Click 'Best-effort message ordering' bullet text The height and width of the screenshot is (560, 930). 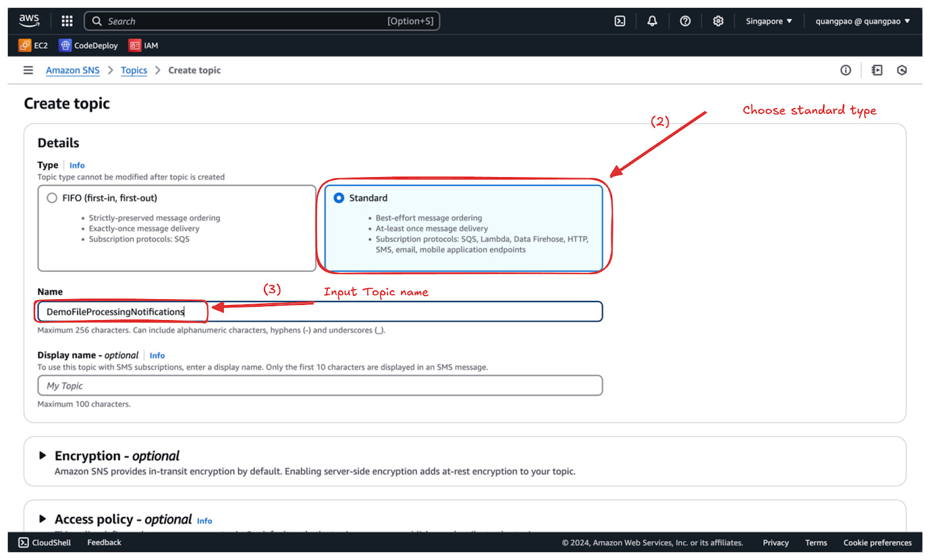429,218
